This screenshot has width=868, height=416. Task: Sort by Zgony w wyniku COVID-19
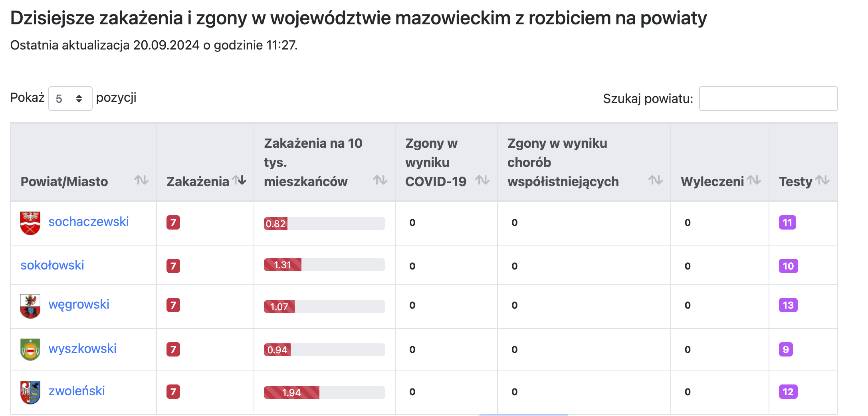coord(482,180)
